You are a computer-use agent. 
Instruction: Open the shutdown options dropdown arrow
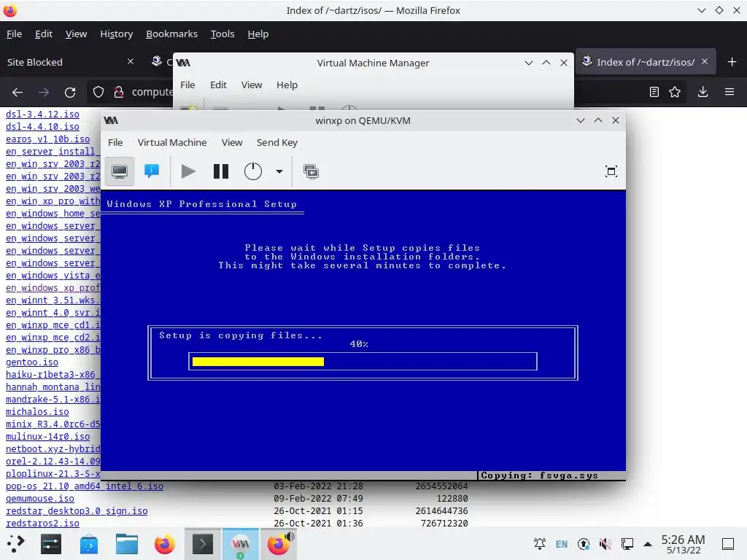pyautogui.click(x=279, y=171)
